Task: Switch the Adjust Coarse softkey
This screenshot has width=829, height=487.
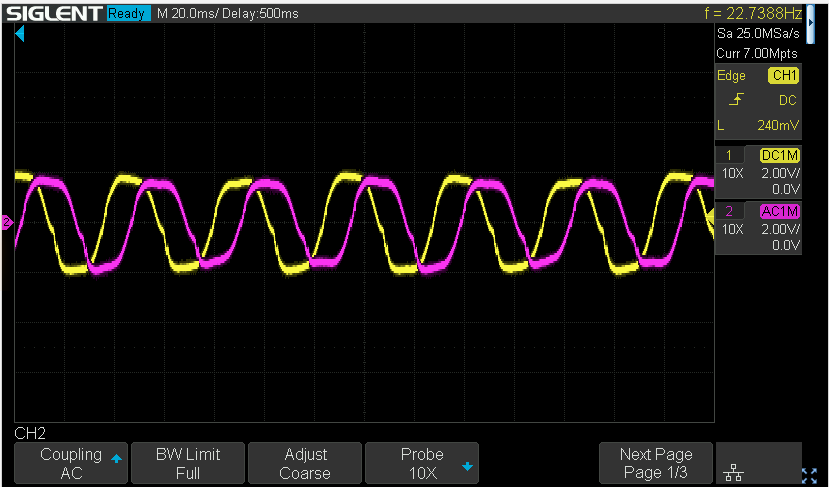Action: click(x=305, y=463)
